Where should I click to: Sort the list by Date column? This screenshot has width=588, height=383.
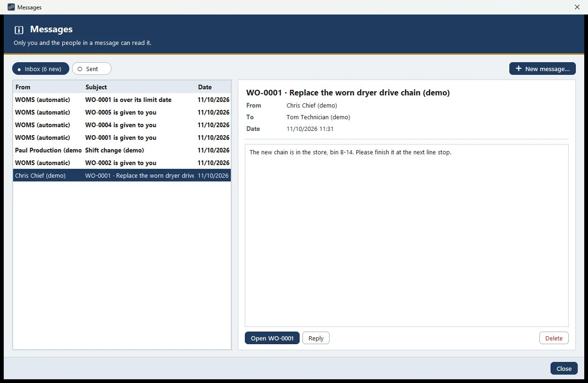click(213, 87)
